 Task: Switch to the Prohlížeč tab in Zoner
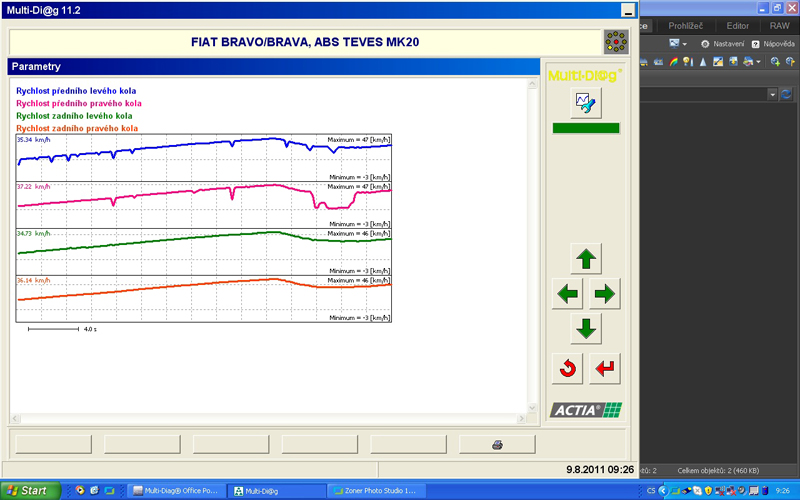click(x=686, y=26)
